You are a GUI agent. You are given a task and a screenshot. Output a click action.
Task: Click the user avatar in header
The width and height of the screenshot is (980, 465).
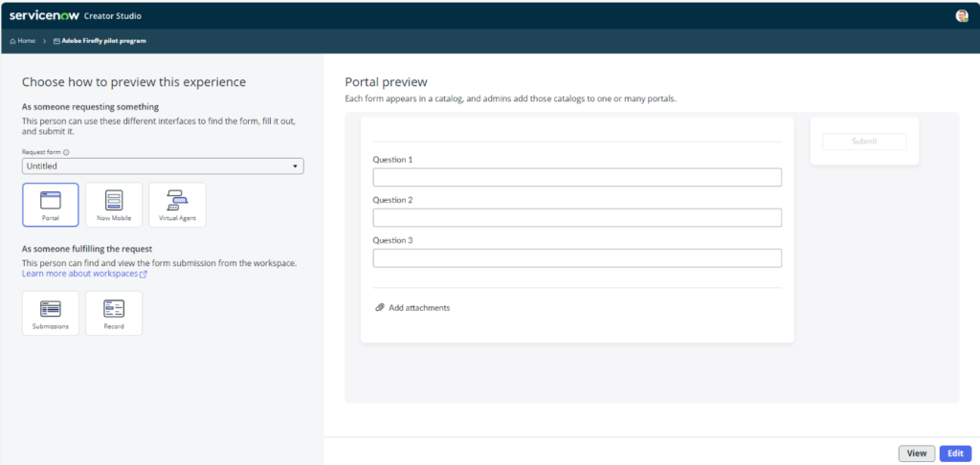(962, 15)
